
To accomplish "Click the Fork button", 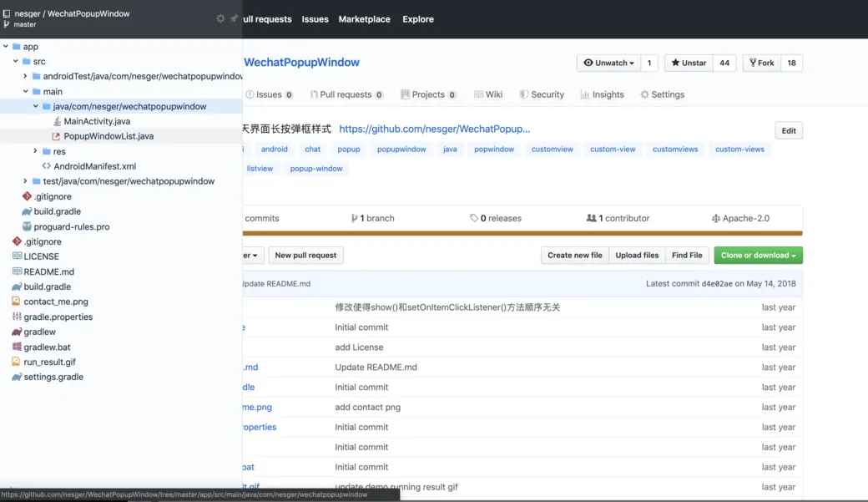I will [x=762, y=63].
